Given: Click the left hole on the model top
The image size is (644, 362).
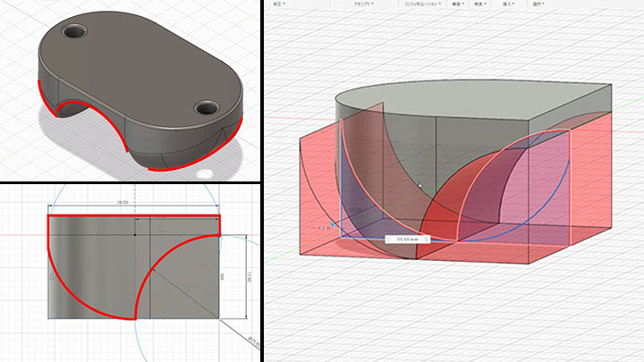Looking at the screenshot, I should click(74, 33).
